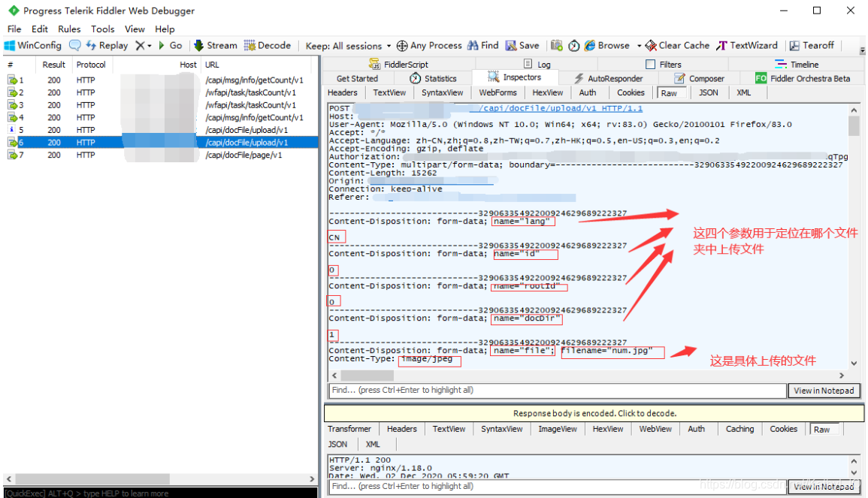
Task: Select the Inspectors tab
Action: [514, 77]
